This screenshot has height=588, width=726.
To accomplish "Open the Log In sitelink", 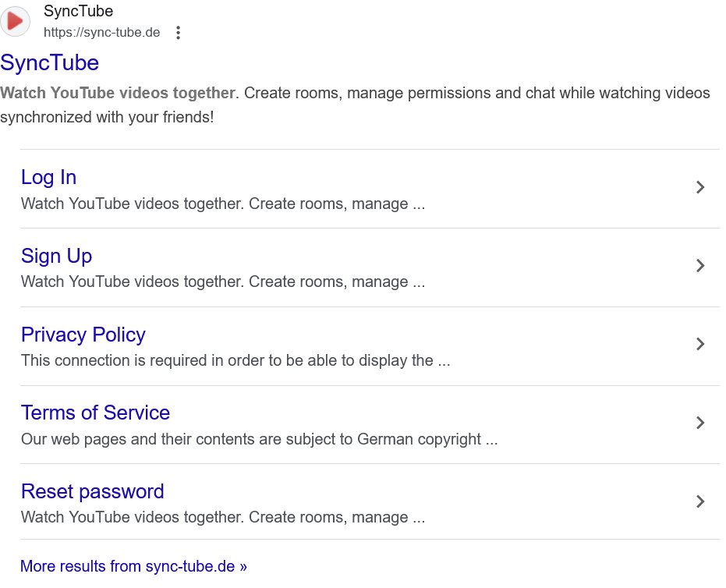I will [x=48, y=178].
